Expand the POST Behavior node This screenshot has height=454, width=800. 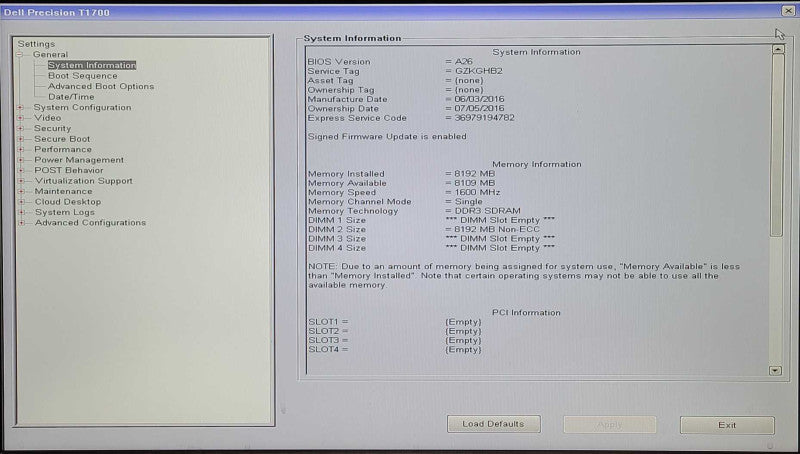tap(20, 170)
